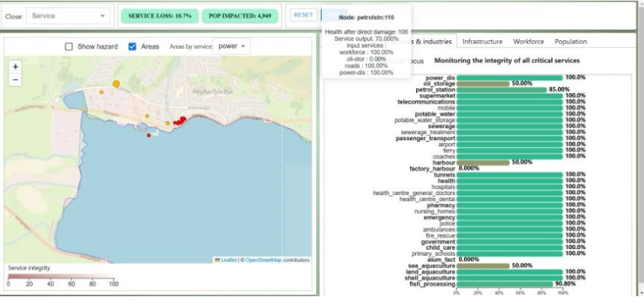This screenshot has width=644, height=303.
Task: Open the Workforce tab
Action: [529, 41]
